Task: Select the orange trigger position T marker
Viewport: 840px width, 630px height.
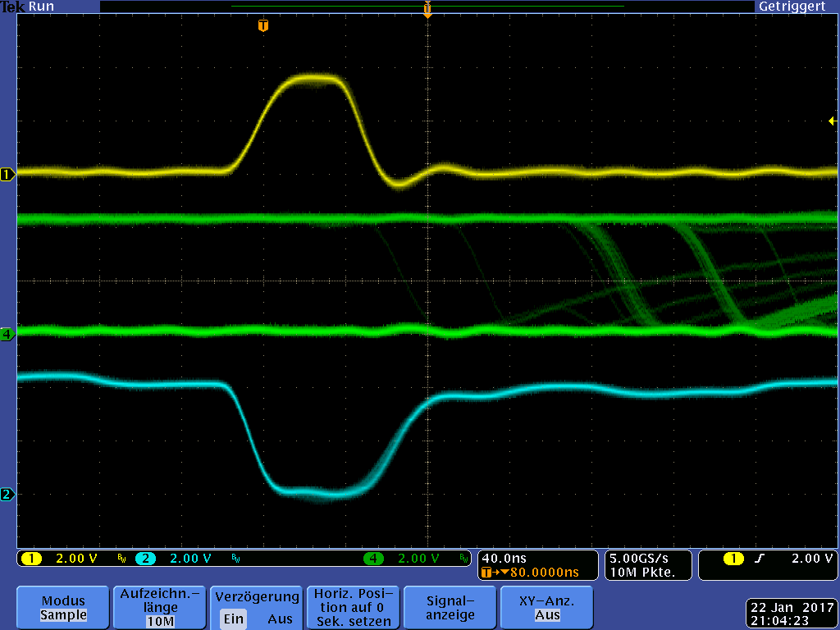Action: point(262,25)
